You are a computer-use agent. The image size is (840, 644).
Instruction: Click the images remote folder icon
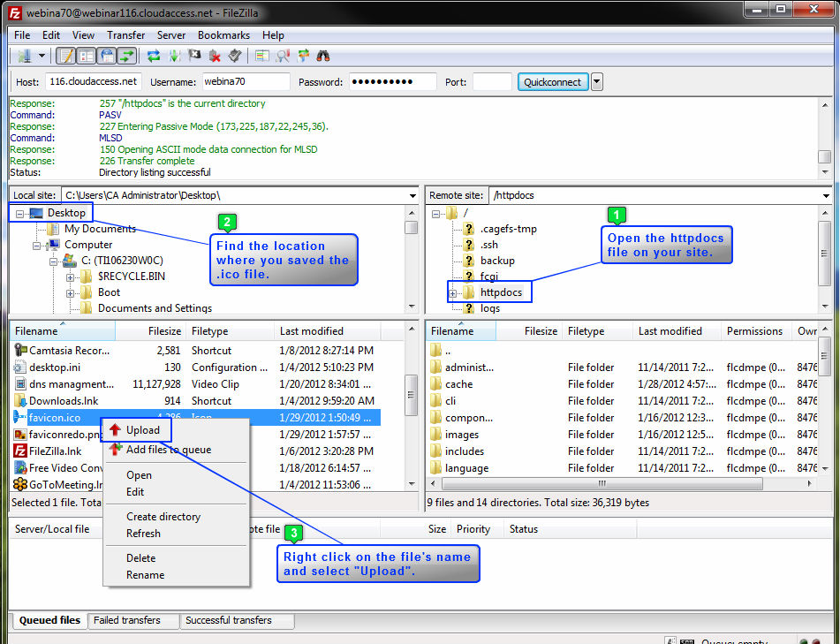(436, 435)
